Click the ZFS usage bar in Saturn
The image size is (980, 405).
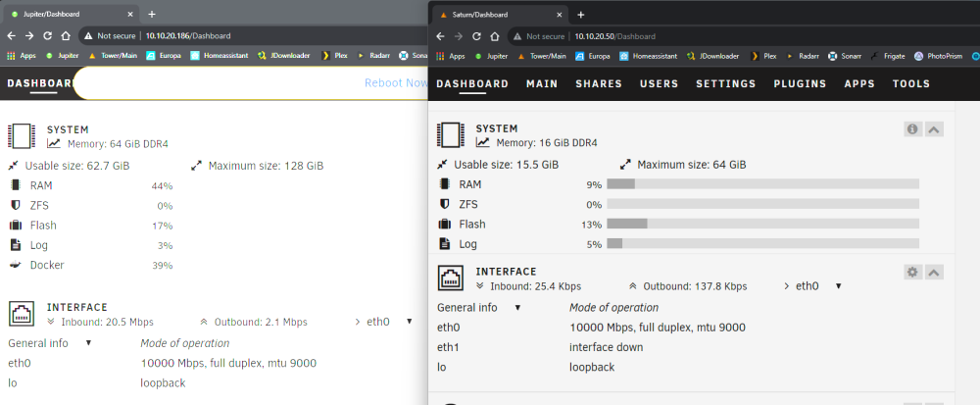pyautogui.click(x=762, y=204)
